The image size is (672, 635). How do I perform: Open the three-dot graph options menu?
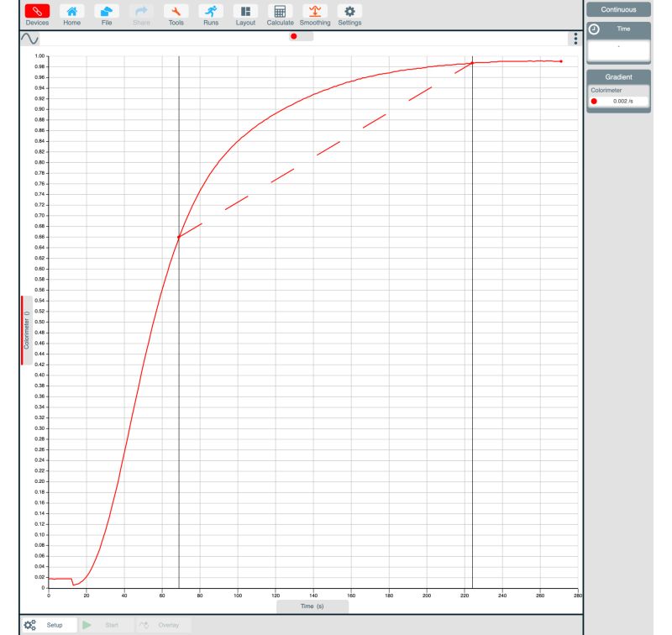[x=575, y=39]
